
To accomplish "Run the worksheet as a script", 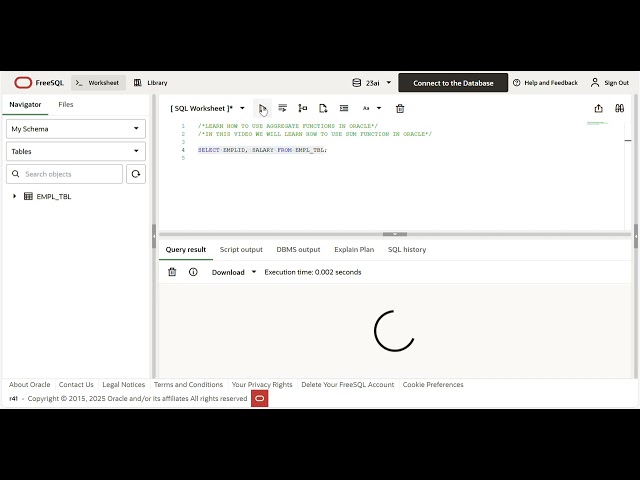I will click(282, 108).
